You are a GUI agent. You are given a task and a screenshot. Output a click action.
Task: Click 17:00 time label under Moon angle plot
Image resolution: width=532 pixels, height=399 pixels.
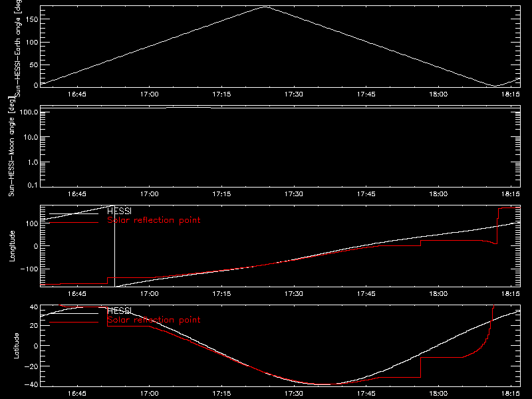coord(149,194)
